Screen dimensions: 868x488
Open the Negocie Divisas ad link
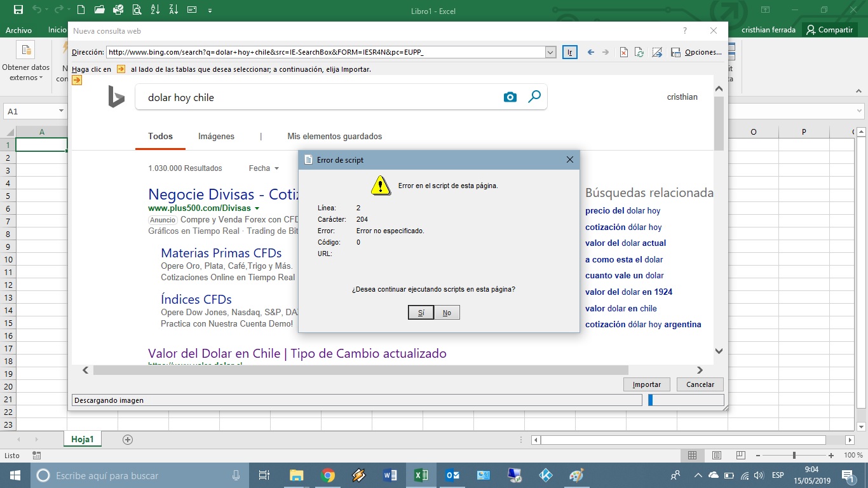(223, 194)
